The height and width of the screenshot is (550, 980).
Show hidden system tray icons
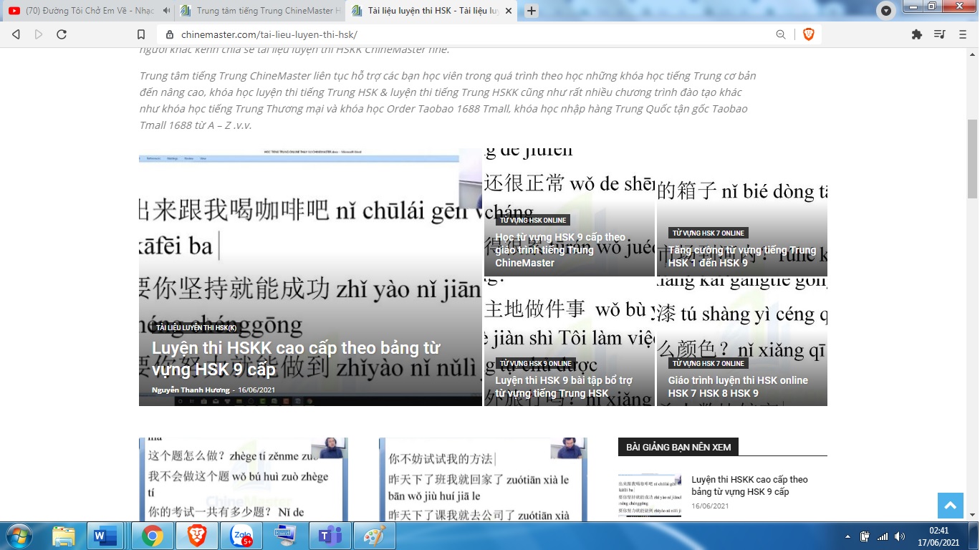848,536
